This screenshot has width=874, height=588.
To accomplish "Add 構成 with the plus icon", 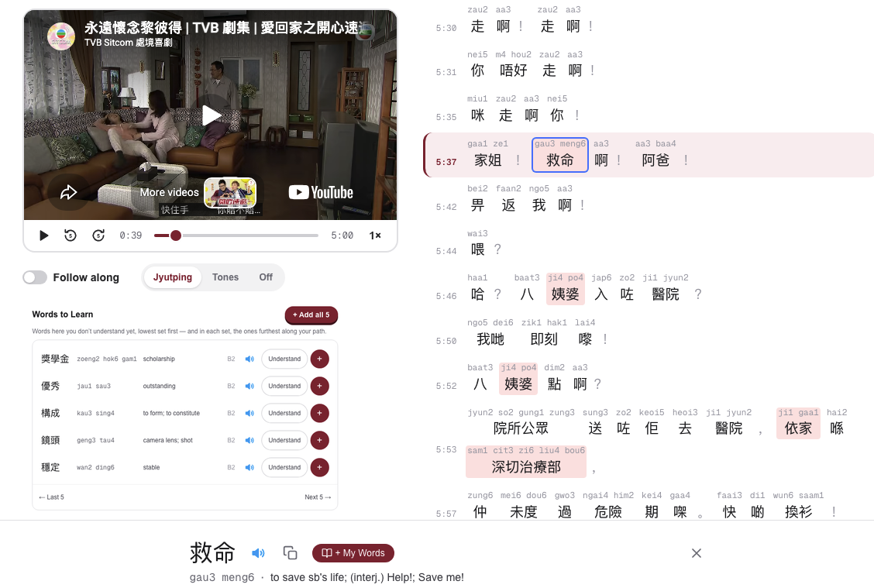I will coord(319,413).
